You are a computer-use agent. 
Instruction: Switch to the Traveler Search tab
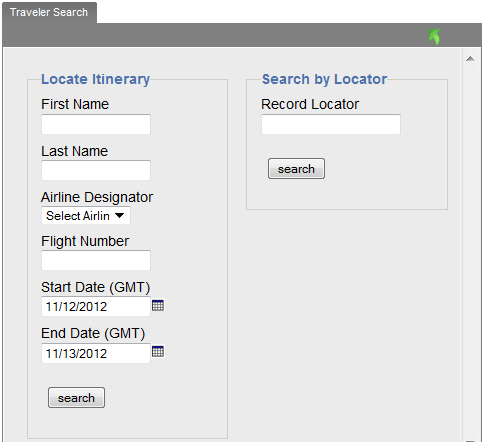pos(49,12)
